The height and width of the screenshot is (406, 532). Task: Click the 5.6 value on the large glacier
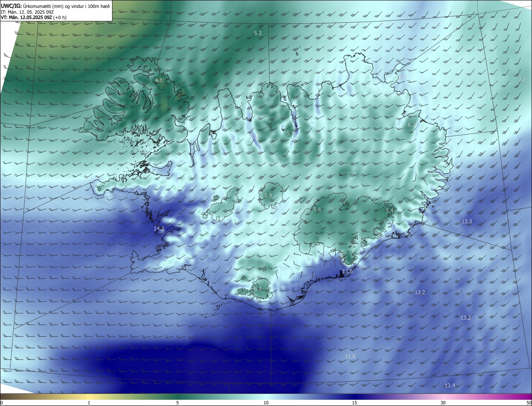coord(317,210)
